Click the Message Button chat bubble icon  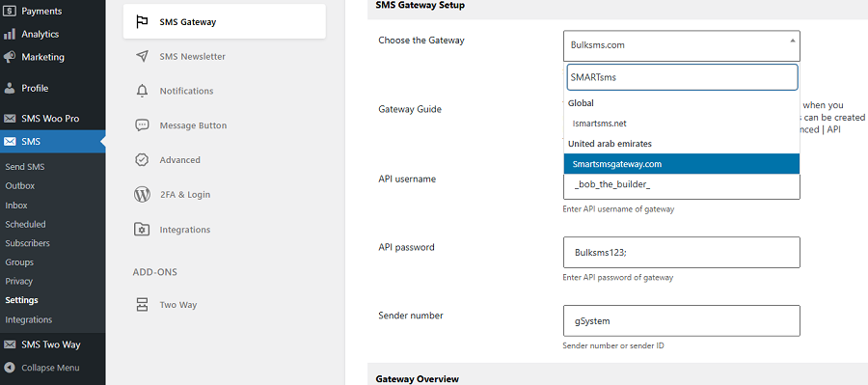143,125
